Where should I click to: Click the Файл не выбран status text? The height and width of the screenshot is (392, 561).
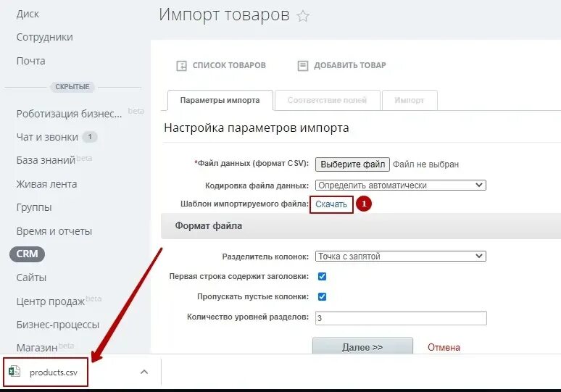(x=425, y=164)
